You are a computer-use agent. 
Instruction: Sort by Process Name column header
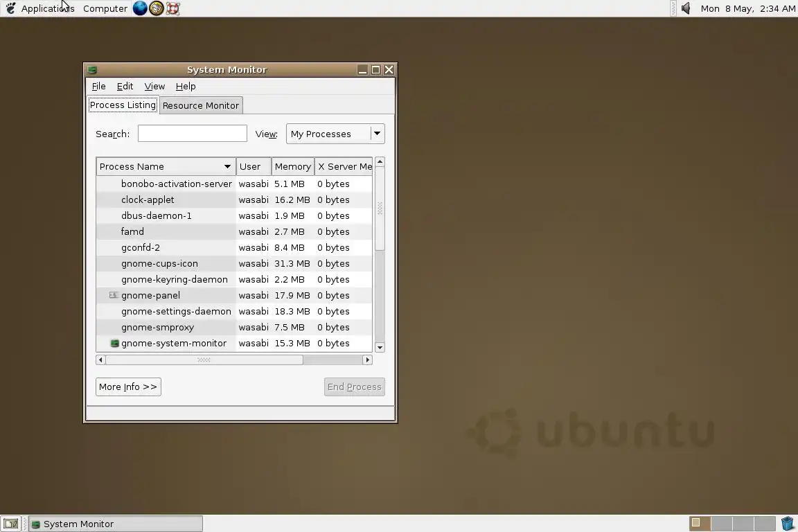(166, 166)
